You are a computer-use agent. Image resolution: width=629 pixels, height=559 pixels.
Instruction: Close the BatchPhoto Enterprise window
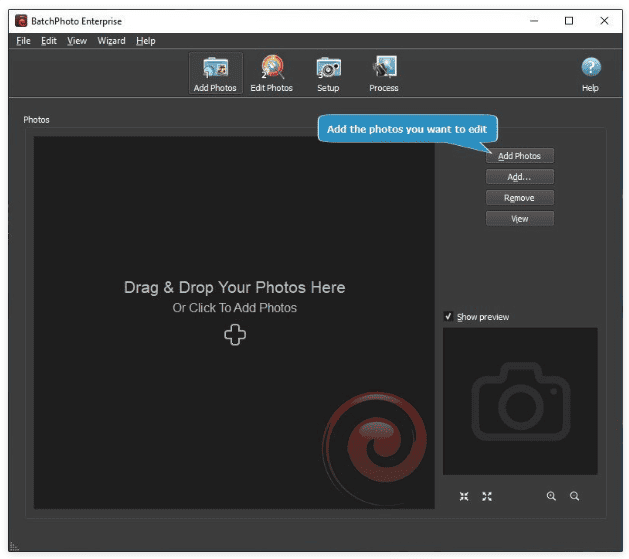point(604,21)
